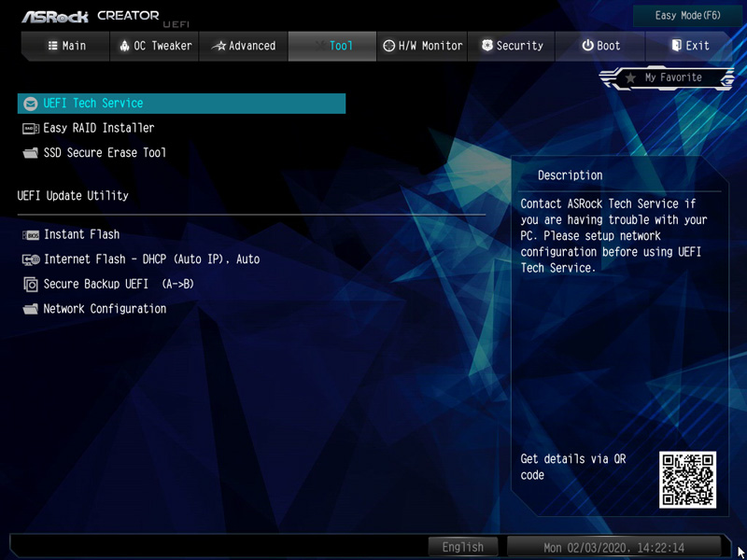747x560 pixels.
Task: Click the Main tab list icon
Action: click(x=53, y=46)
